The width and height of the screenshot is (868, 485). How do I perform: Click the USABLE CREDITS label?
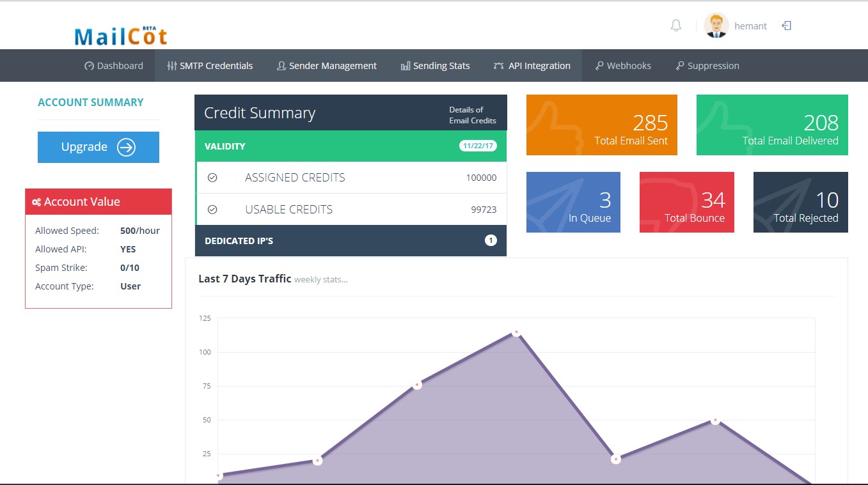click(x=288, y=210)
